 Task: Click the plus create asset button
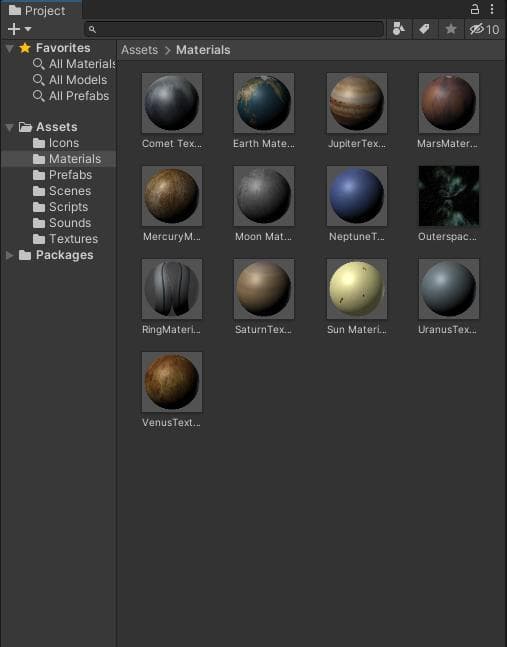[14, 29]
